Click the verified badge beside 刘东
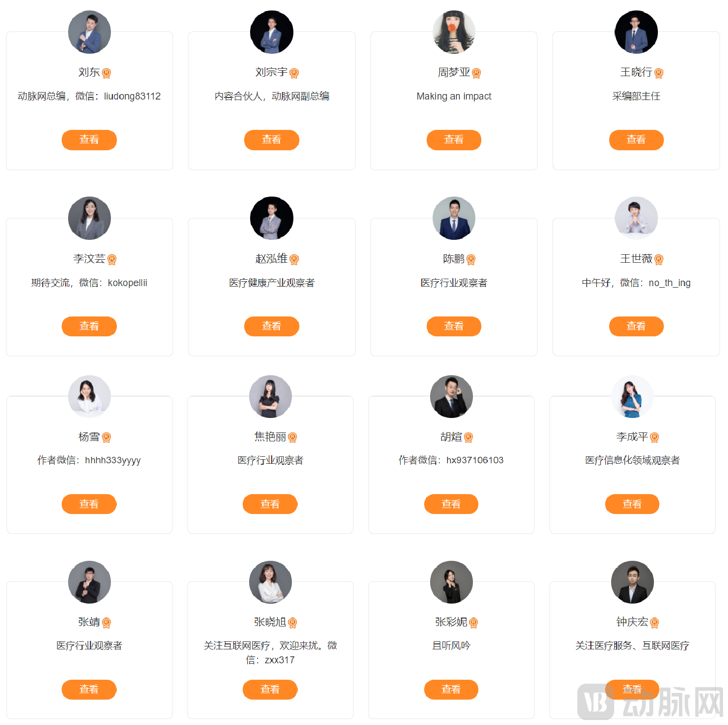Viewport: 728px width, 725px height. tap(106, 73)
